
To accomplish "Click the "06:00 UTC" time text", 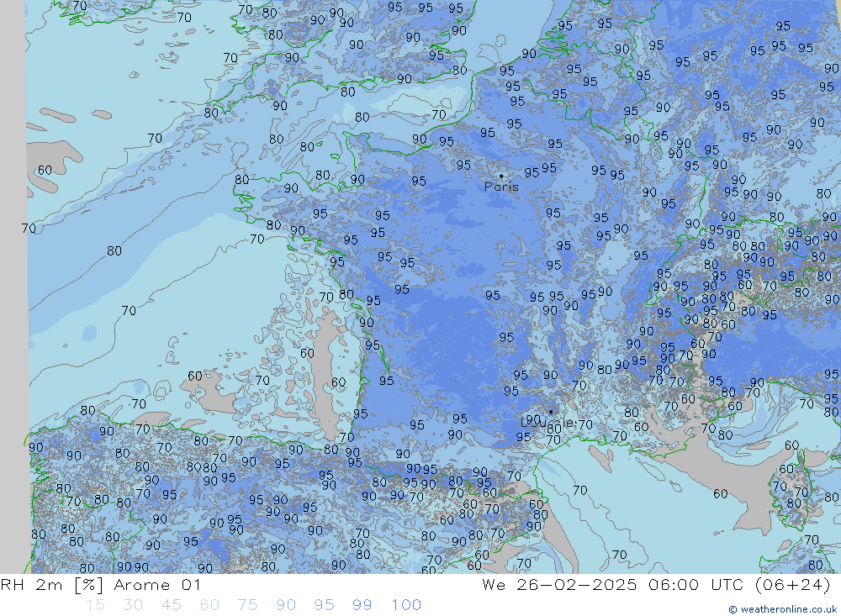I will [696, 585].
